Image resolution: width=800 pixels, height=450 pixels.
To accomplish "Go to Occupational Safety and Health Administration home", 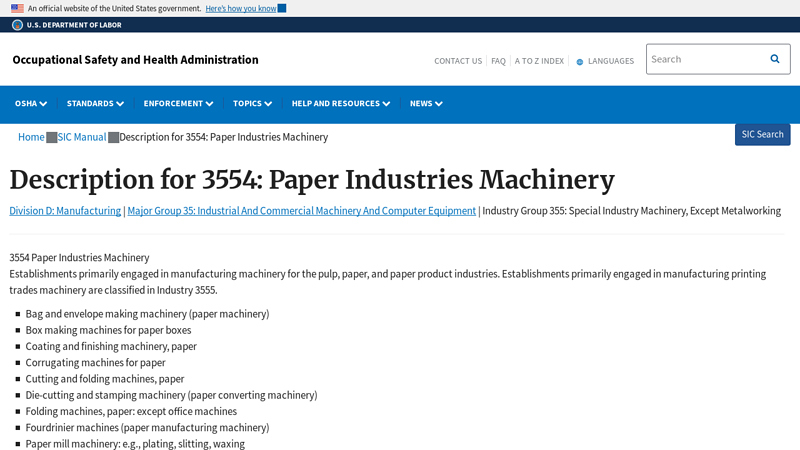I will point(135,60).
